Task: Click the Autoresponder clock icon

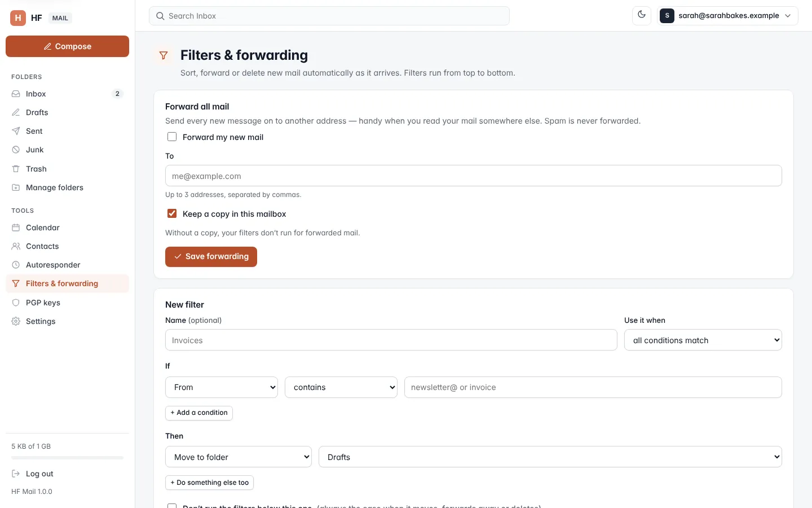Action: point(16,265)
